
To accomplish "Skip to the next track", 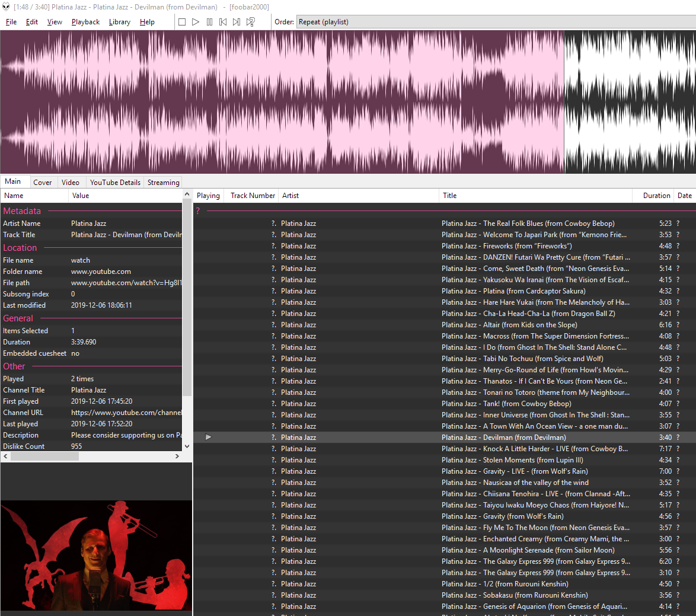I will tap(237, 22).
